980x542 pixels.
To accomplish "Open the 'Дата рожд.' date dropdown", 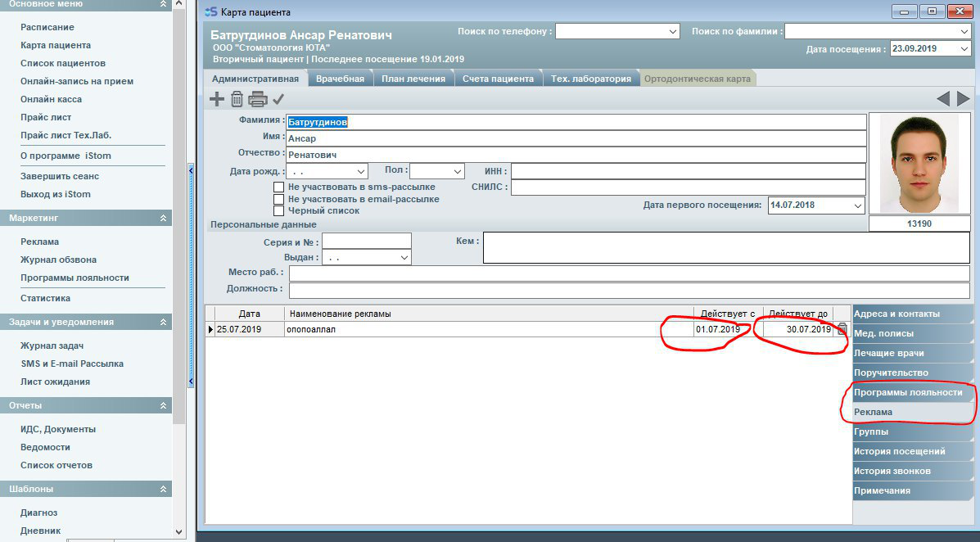I will pos(361,171).
